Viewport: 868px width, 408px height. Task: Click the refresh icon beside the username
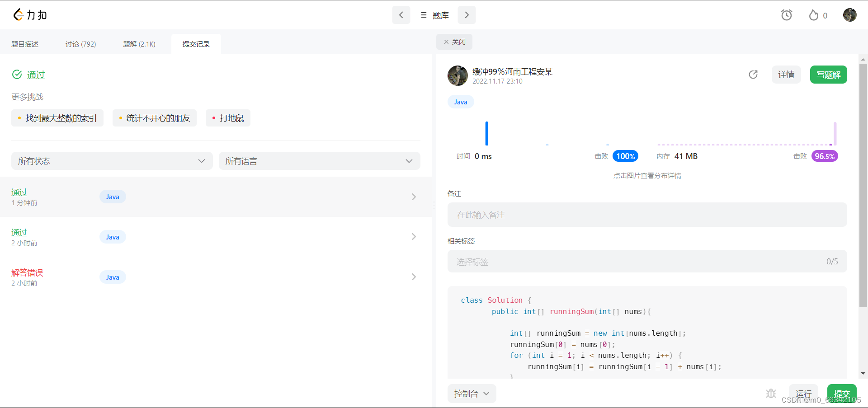tap(753, 75)
